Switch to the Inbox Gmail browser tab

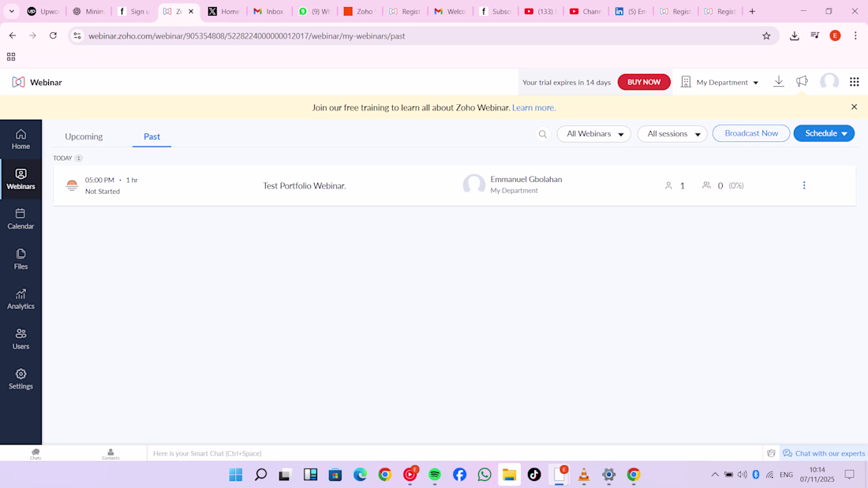tap(269, 11)
